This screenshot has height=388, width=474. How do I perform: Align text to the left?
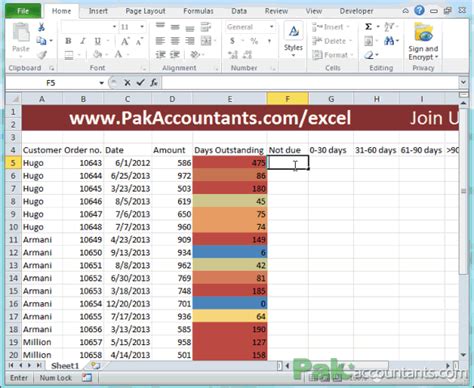[160, 41]
